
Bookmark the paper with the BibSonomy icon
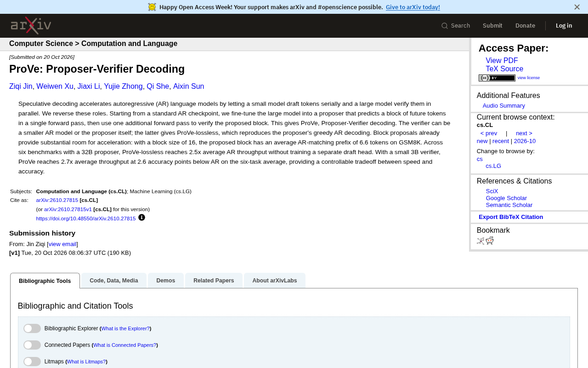pyautogui.click(x=481, y=241)
